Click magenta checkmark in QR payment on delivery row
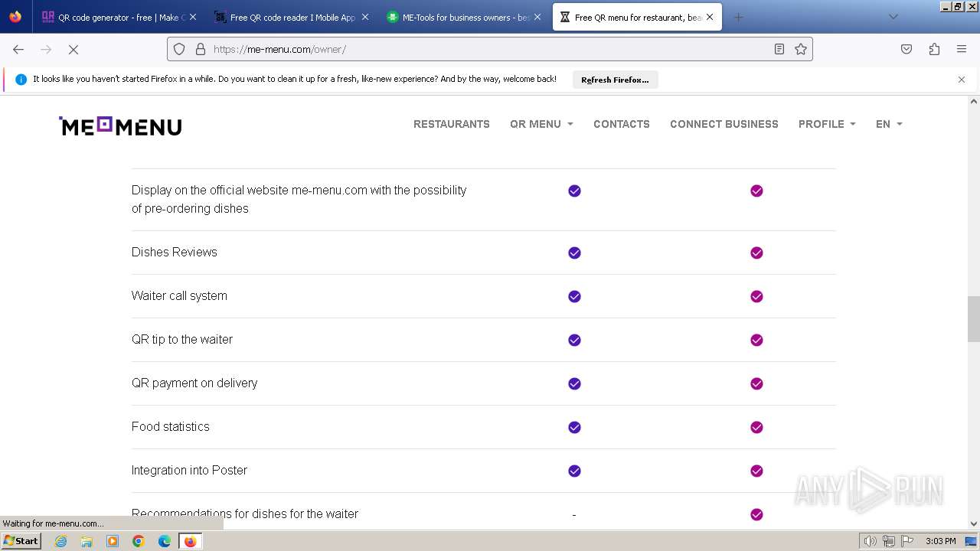Viewport: 980px width, 551px height. point(756,383)
